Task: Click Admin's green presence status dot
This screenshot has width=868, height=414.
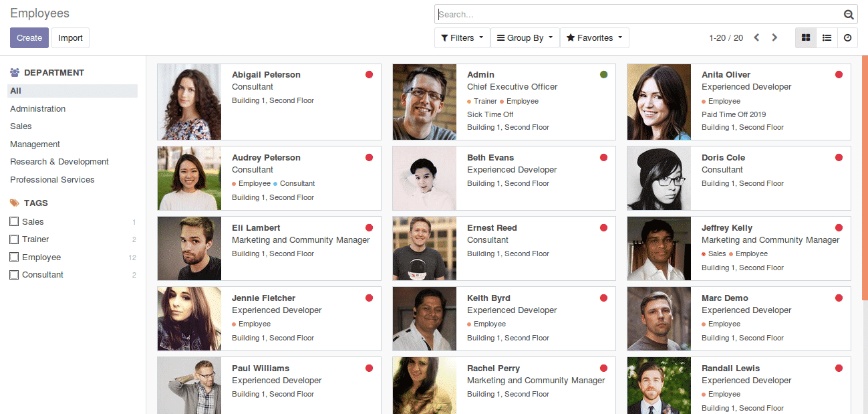Action: tap(603, 75)
